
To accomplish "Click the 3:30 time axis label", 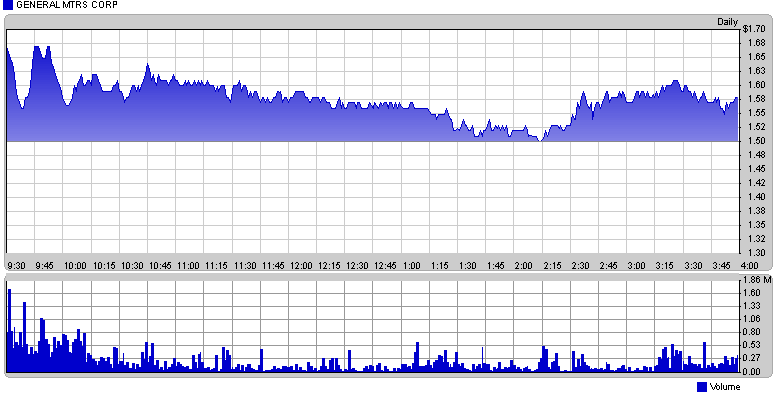I will point(693,266).
